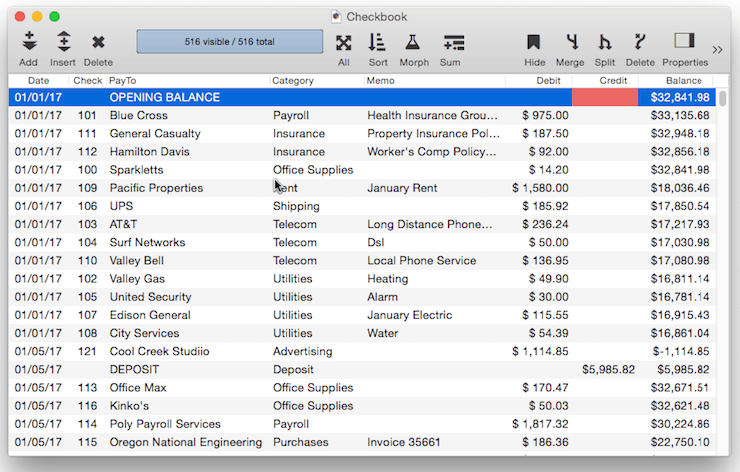Click the Pacific Properties PayTo cell
Screen dimensions: 740x472
(156, 188)
